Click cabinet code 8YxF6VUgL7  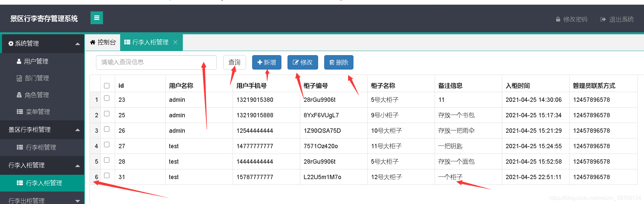321,115
